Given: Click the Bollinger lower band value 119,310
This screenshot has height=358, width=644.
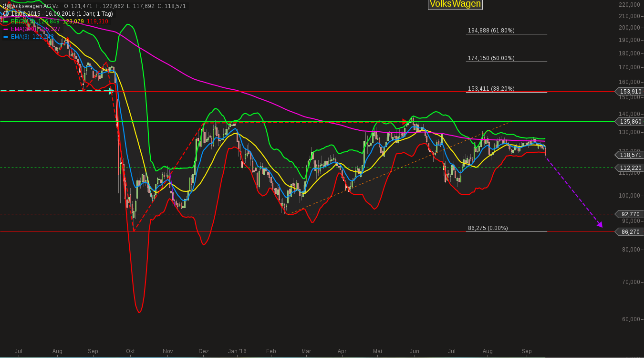Looking at the screenshot, I should tap(97, 21).
